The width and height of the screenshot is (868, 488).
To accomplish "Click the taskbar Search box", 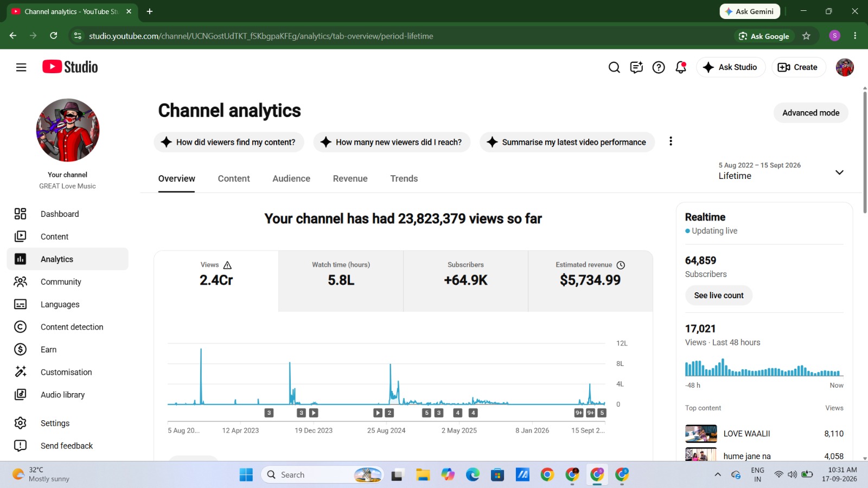I will pyautogui.click(x=322, y=475).
